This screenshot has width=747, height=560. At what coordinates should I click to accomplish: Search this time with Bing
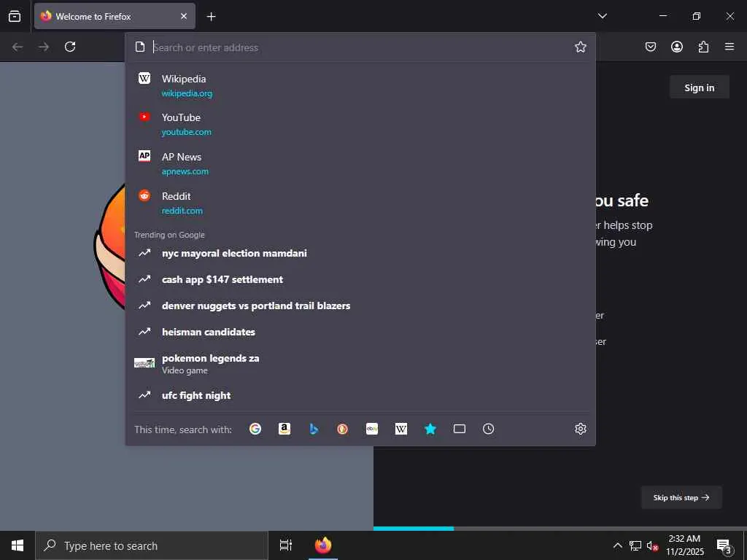314,429
